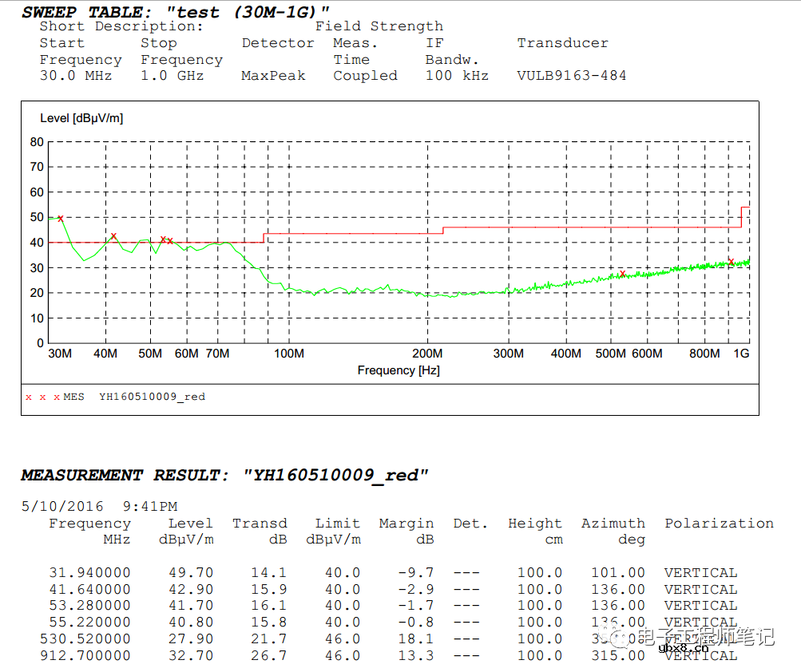Select the red X marker near 1G
The height and width of the screenshot is (672, 801).
click(x=730, y=262)
